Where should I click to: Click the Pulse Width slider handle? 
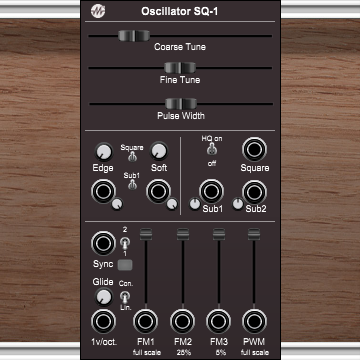[x=181, y=104]
